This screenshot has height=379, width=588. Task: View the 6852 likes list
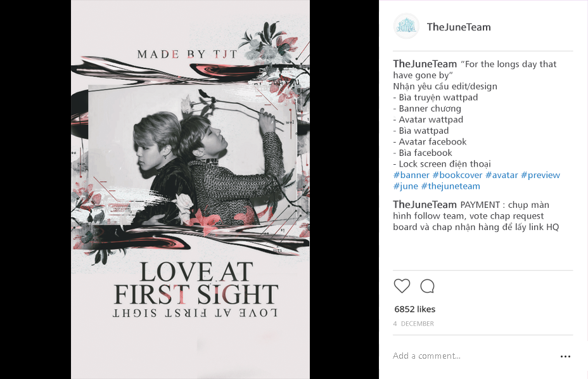click(x=415, y=309)
